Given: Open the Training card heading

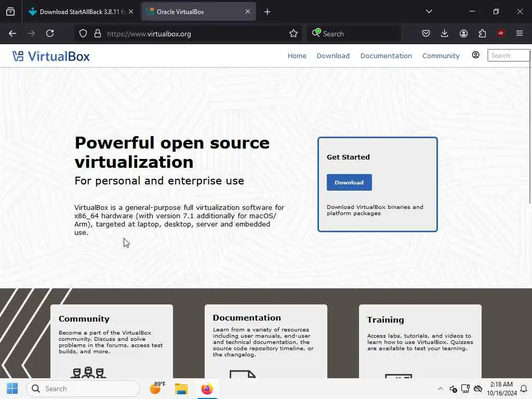Looking at the screenshot, I should click(385, 320).
